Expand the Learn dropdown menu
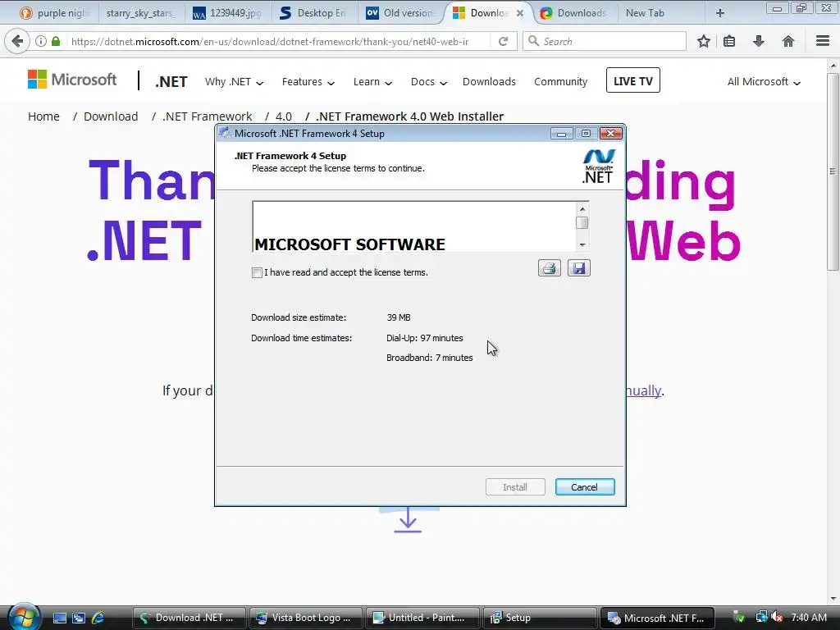840x630 pixels. [x=372, y=82]
